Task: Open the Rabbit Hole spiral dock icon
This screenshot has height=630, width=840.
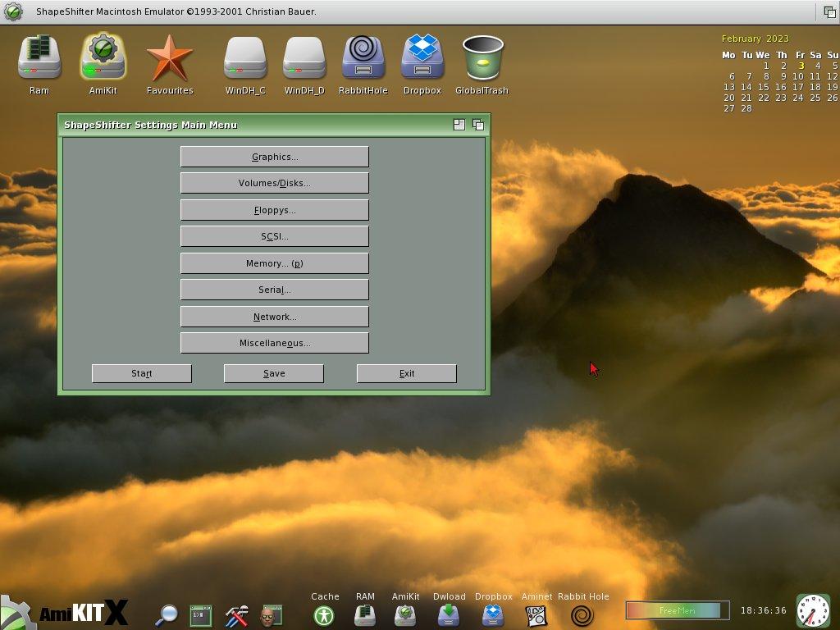Action: pos(582,616)
